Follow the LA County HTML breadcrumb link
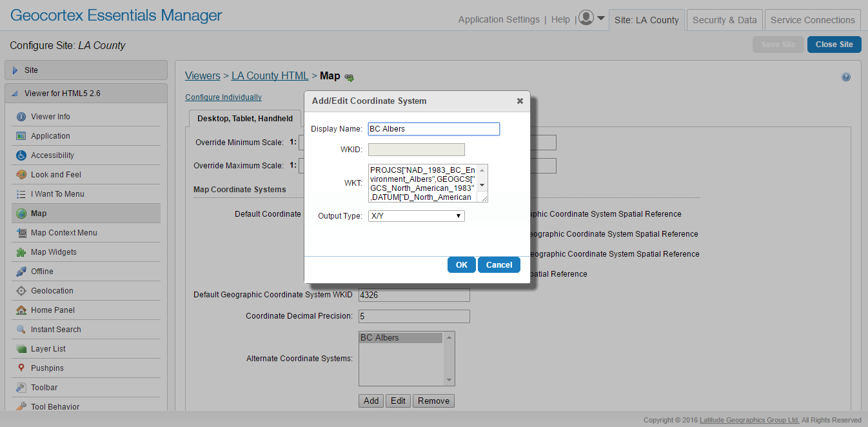Viewport: 868px width, 427px height. [270, 75]
